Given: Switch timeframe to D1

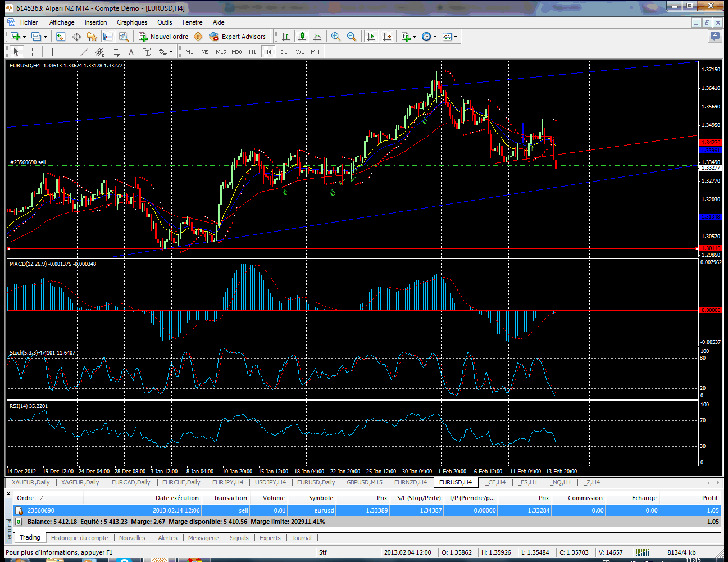Looking at the screenshot, I should pos(284,52).
